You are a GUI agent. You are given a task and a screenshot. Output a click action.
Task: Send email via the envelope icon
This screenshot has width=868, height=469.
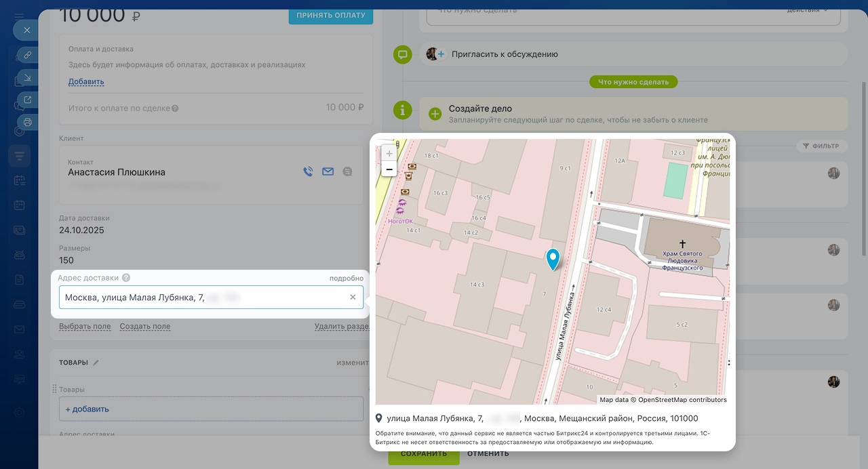tap(328, 172)
